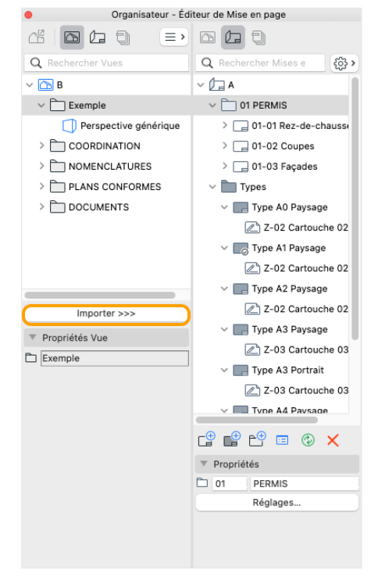Click the new master layout icon
Viewport: 378px width, 588px height.
coord(232,439)
